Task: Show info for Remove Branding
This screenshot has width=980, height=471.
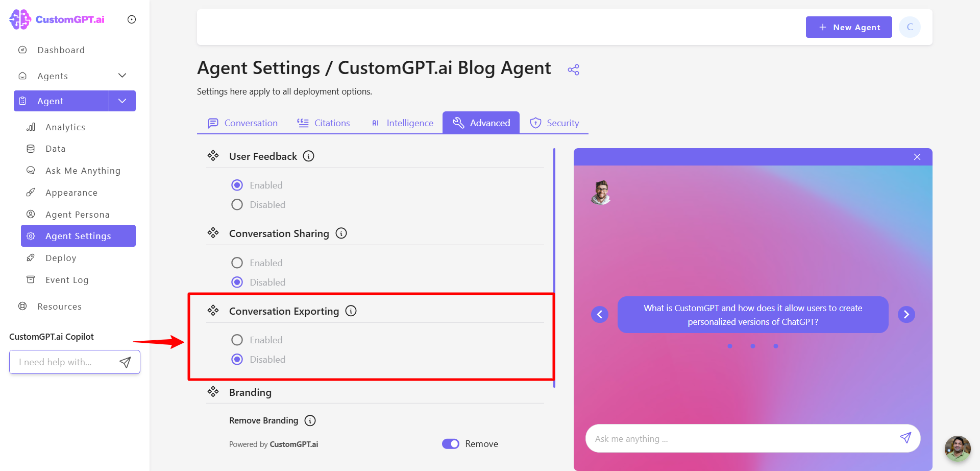Action: (x=310, y=420)
